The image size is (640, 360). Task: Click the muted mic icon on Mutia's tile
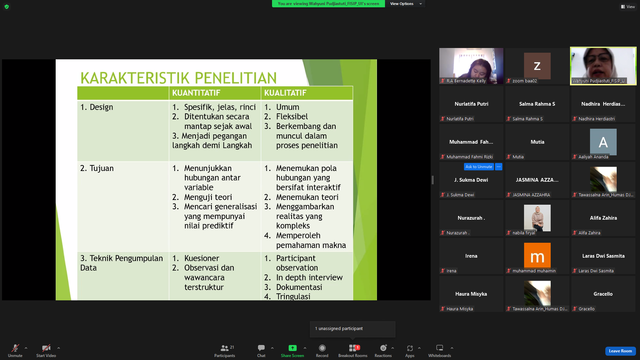509,157
